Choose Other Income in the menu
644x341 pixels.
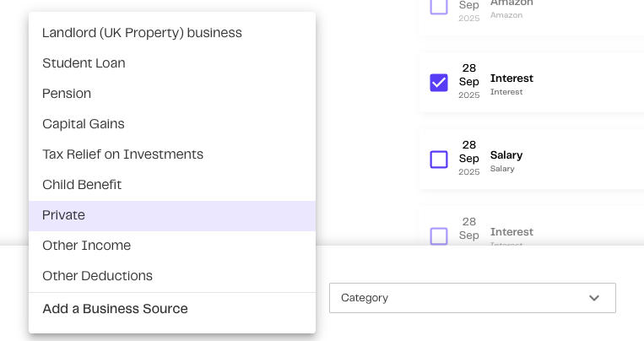(x=86, y=246)
